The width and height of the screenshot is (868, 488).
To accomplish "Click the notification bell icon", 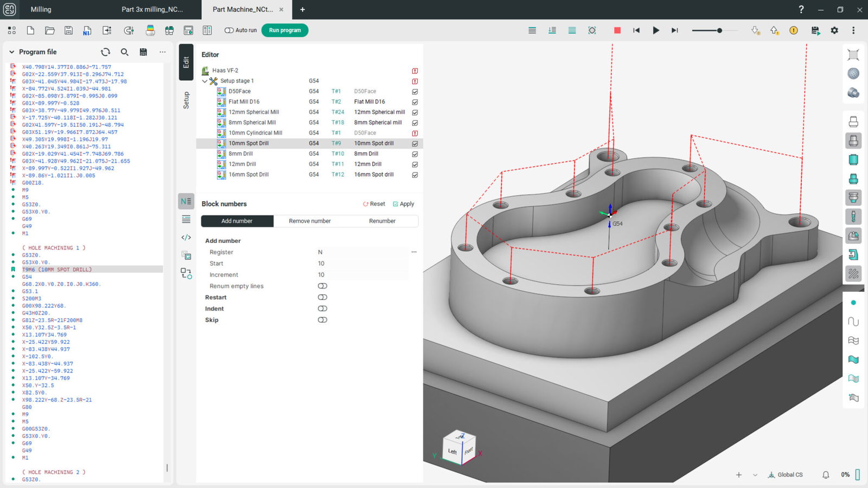I will pos(825,475).
